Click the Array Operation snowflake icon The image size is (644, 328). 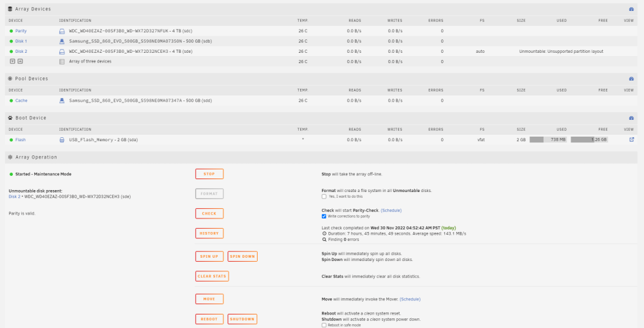[10, 157]
